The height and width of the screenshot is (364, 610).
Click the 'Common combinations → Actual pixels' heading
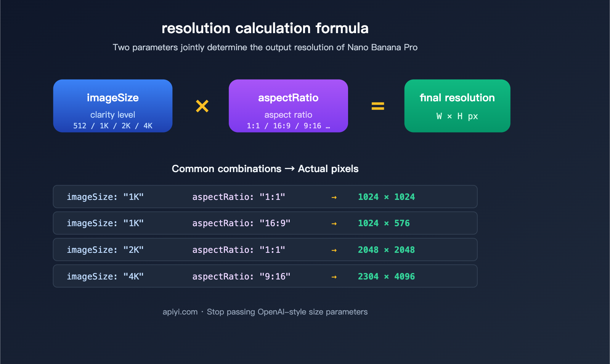(x=265, y=169)
